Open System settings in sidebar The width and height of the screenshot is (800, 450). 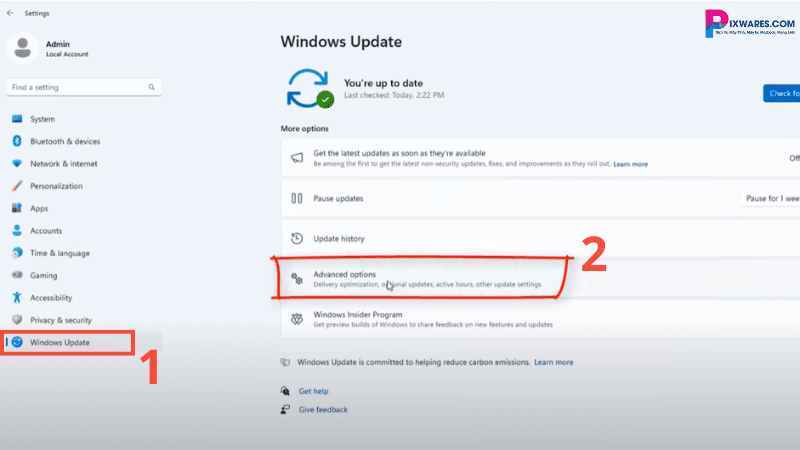(42, 119)
